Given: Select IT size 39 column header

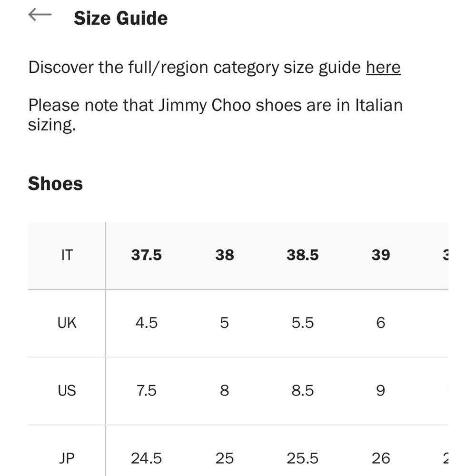Looking at the screenshot, I should 381,255.
